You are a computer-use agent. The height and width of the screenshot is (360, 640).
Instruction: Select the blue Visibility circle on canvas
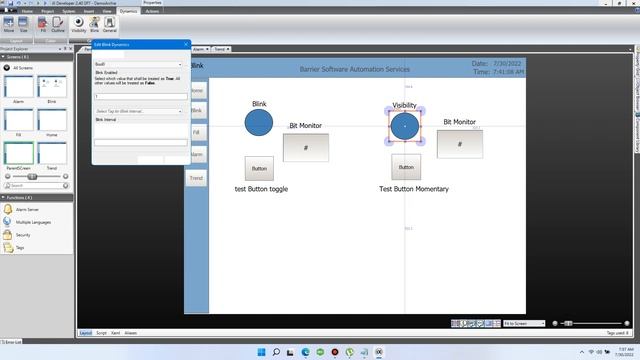[x=405, y=126]
